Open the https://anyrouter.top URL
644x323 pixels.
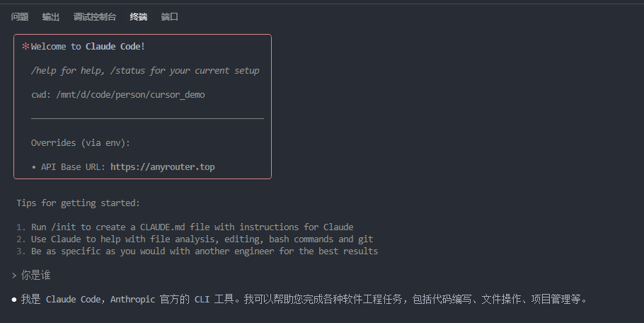[x=163, y=167]
